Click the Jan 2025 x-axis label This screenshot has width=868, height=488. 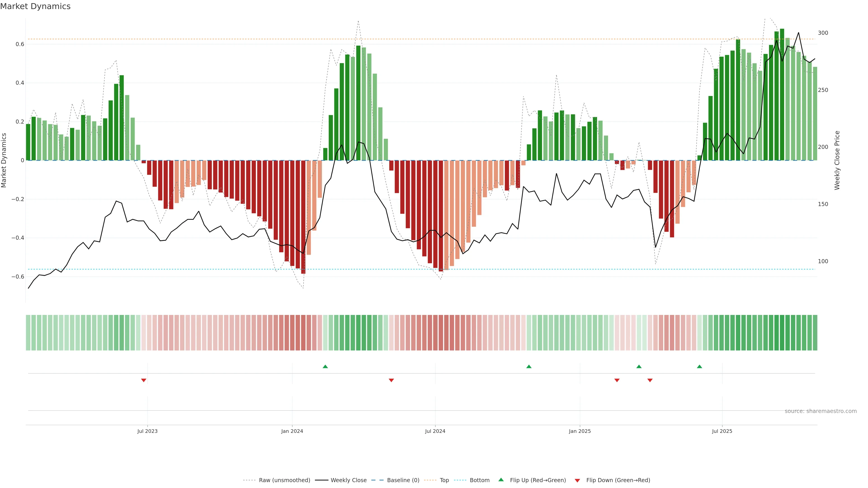[x=580, y=431]
